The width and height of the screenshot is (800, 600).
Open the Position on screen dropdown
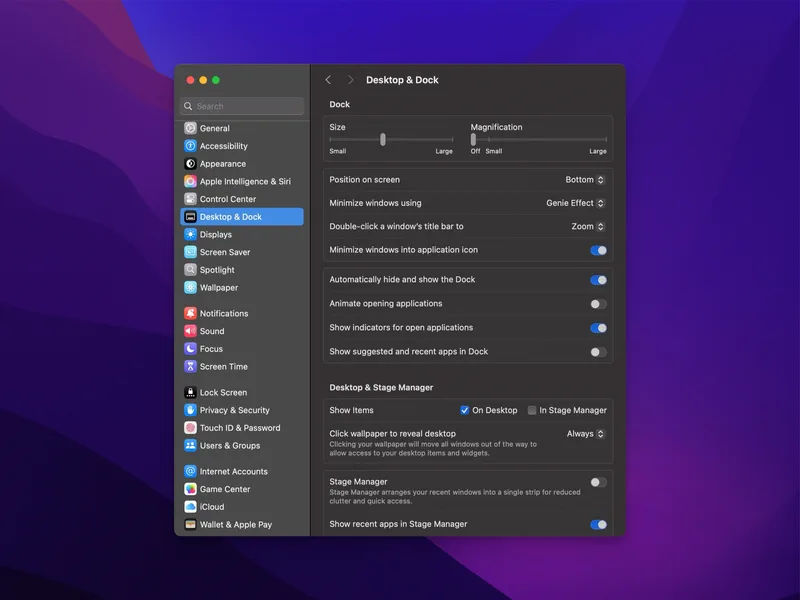585,180
